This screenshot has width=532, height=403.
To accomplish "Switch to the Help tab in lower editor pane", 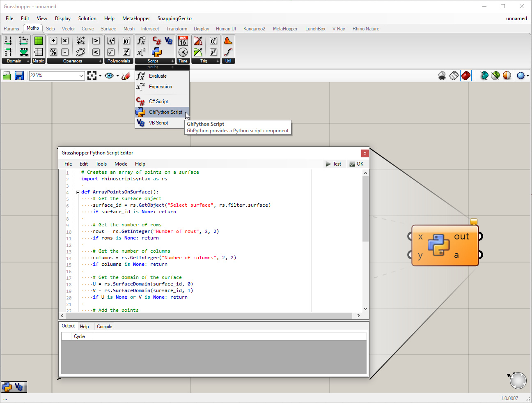I will (x=84, y=327).
